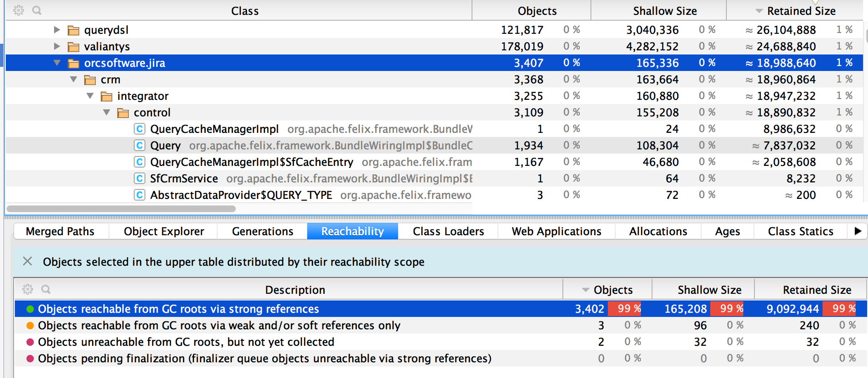Collapse the orcsoftware.jira tree node
This screenshot has height=378, width=868.
(x=57, y=63)
